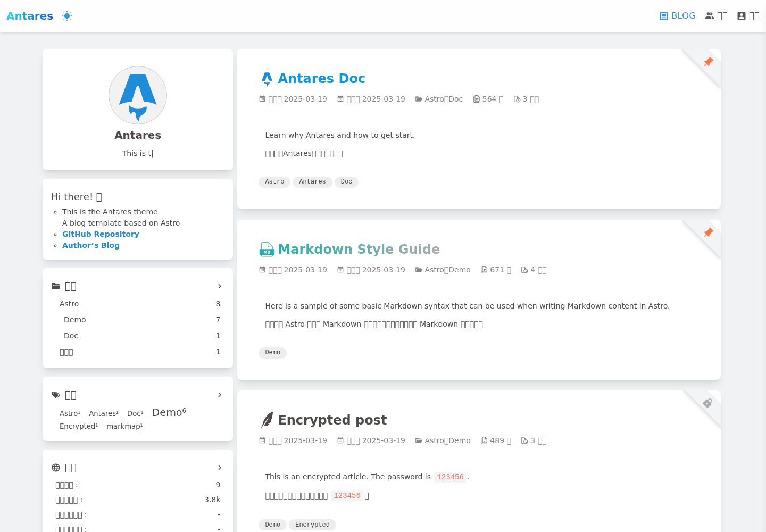The image size is (766, 532).
Task: Open Astro/Doc category on Antares Doc post
Action: [444, 99]
